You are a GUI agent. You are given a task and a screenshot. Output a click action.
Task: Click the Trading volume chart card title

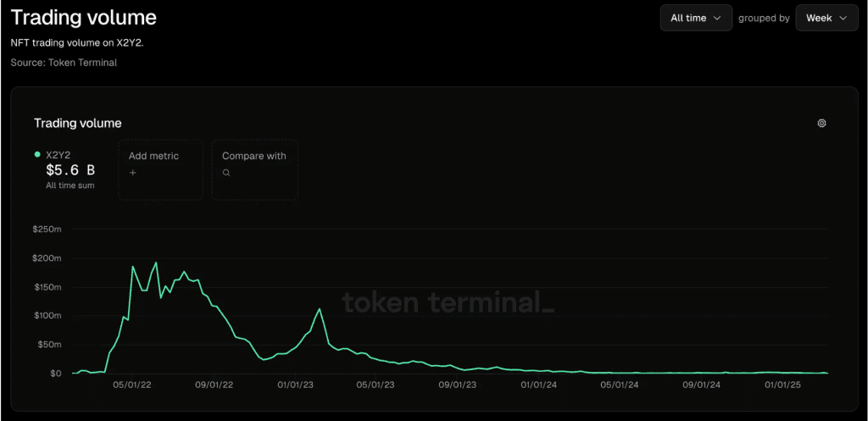(x=77, y=124)
